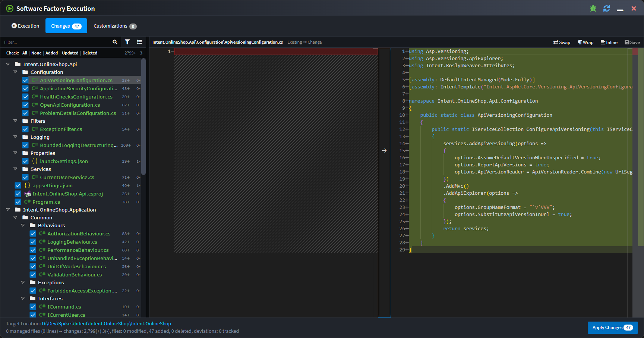Click the JSON braces icon of launchSettings.json

(35, 161)
